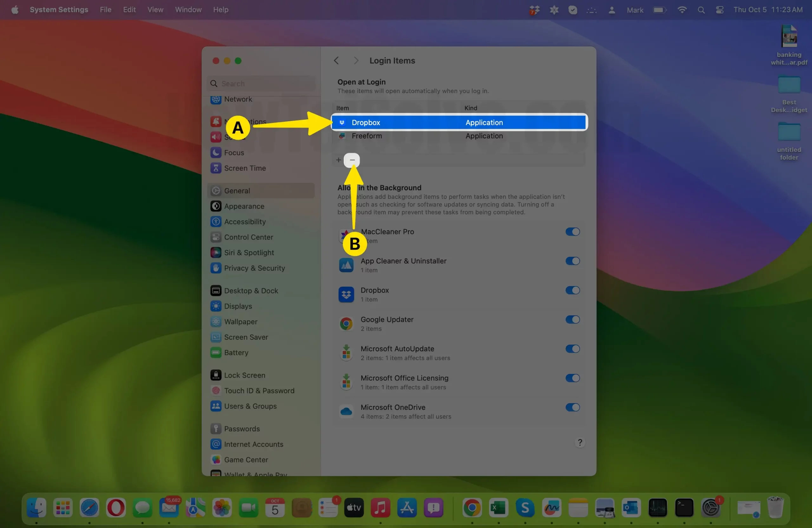Screen dimensions: 812x528
Task: Go back with the back arrow
Action: point(337,61)
